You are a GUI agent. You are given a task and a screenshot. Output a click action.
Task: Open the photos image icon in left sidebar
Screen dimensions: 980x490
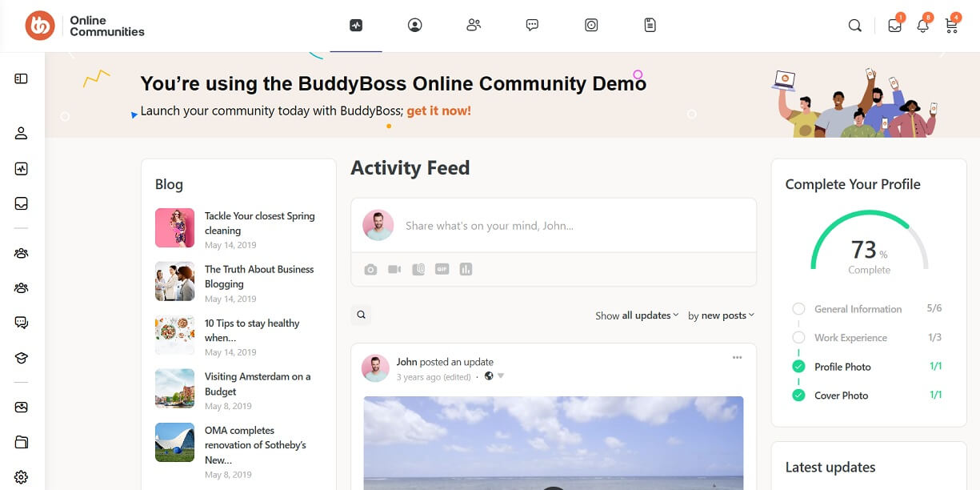point(22,407)
